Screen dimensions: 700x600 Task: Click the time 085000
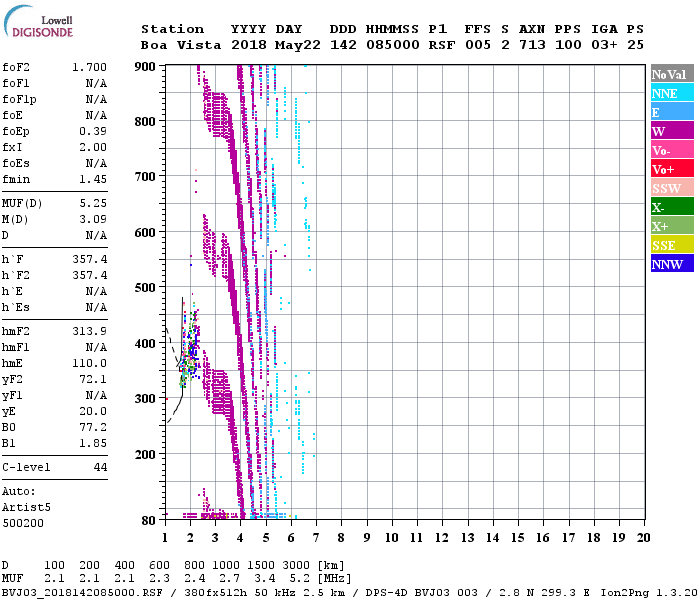(393, 45)
